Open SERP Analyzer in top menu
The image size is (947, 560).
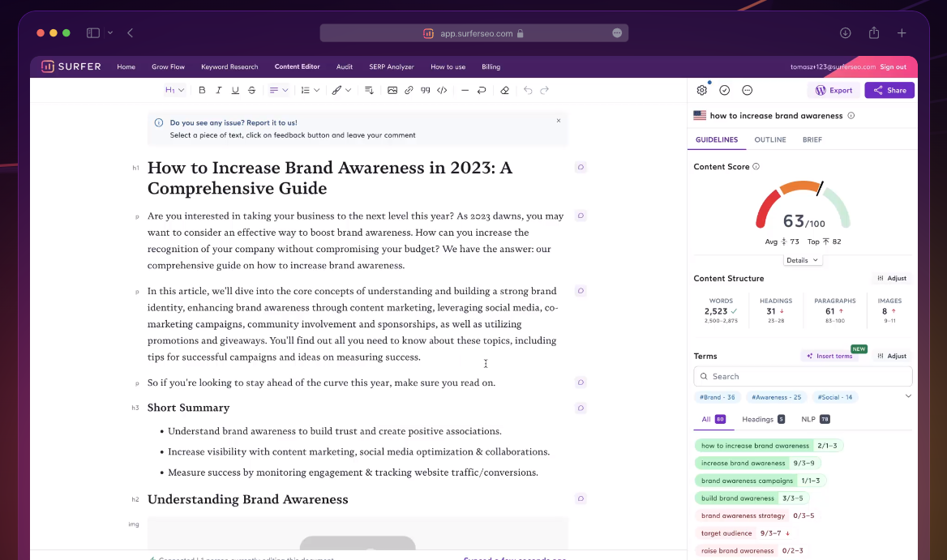[392, 67]
